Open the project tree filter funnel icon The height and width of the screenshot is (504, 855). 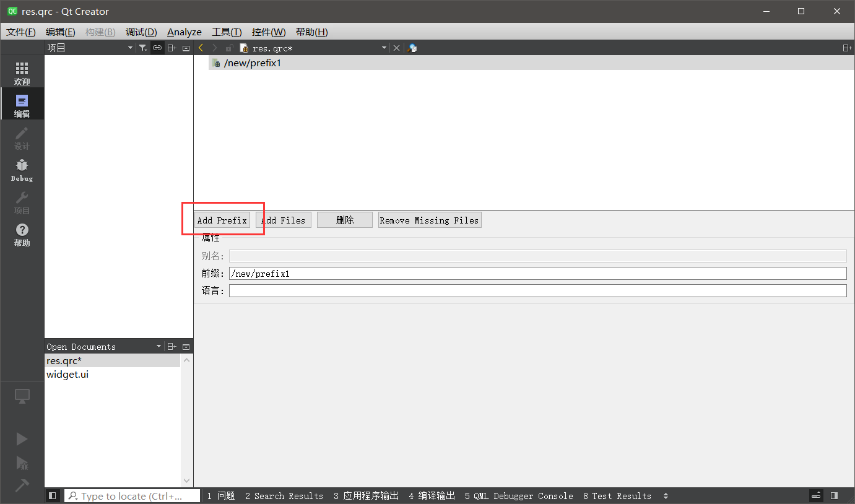143,48
